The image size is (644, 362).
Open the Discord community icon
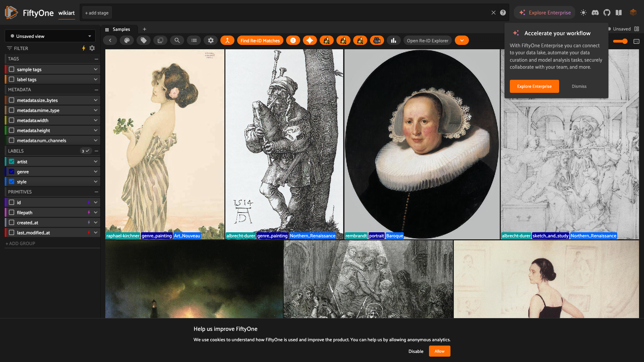click(595, 13)
